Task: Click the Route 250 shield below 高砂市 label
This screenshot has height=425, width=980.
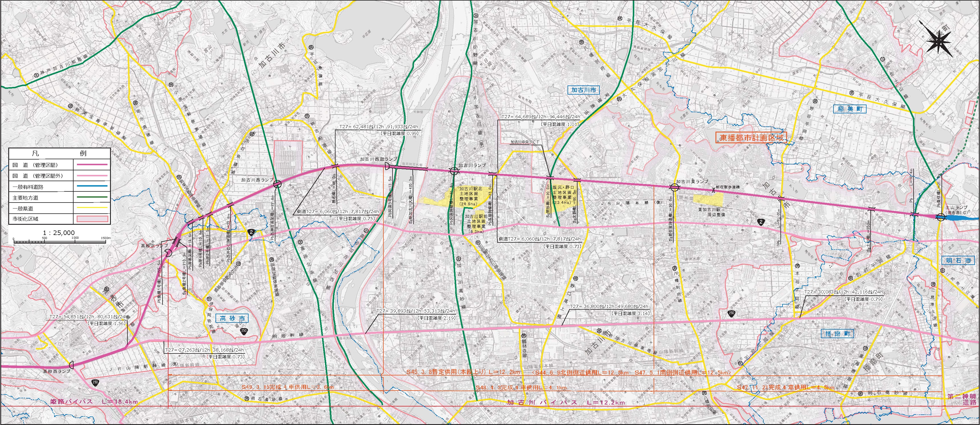Action: (x=243, y=332)
